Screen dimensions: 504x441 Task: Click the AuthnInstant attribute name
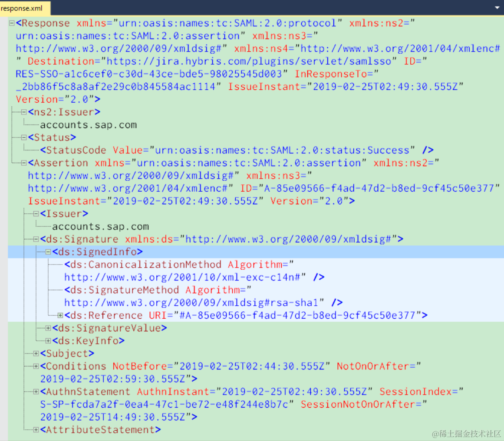point(173,392)
